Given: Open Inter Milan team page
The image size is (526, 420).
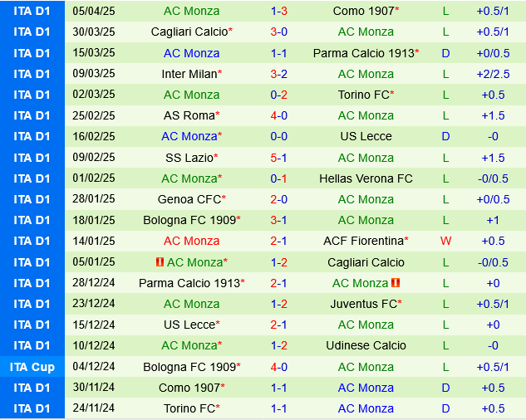Looking at the screenshot, I should [x=189, y=74].
